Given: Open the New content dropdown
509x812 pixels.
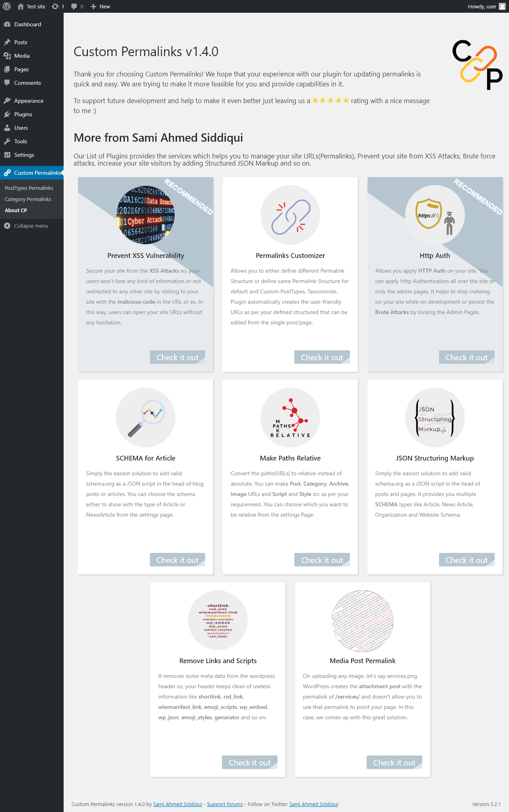Looking at the screenshot, I should click(x=100, y=6).
